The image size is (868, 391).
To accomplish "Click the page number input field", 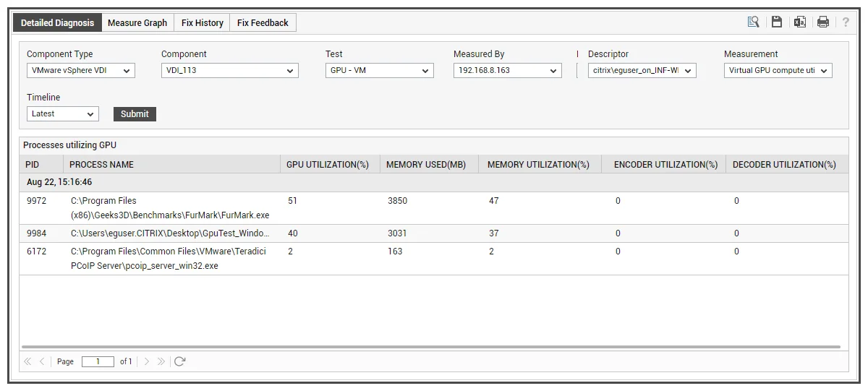I will tap(98, 361).
